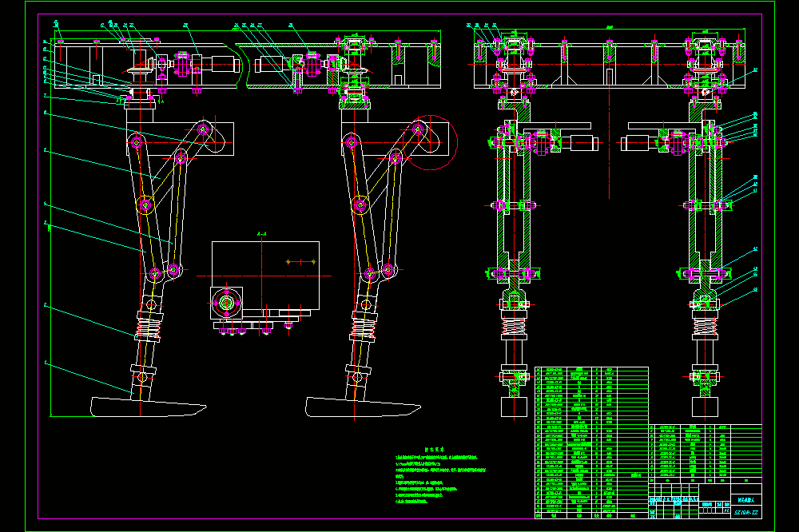
Task: Select the foot plate of the leftmost leg
Action: click(x=148, y=407)
